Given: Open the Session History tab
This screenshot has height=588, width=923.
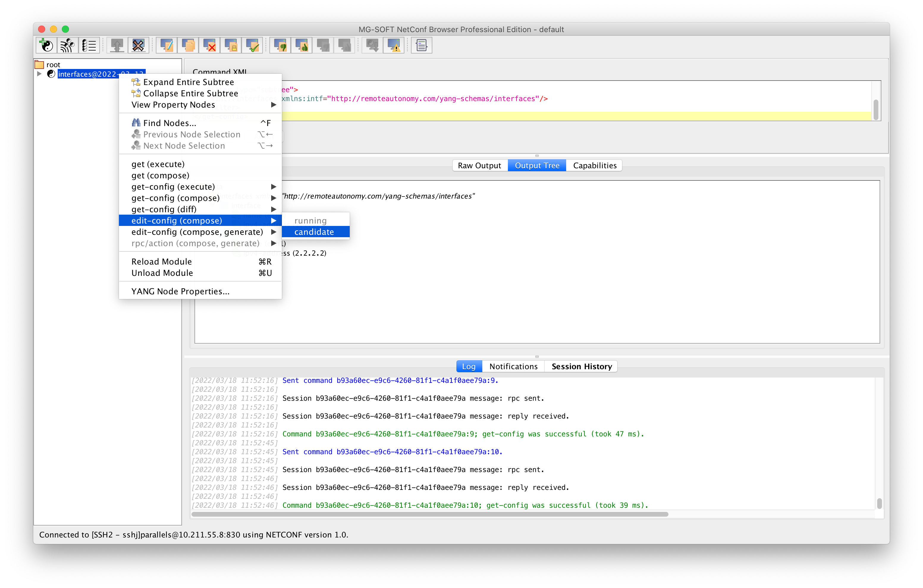Looking at the screenshot, I should tap(581, 366).
